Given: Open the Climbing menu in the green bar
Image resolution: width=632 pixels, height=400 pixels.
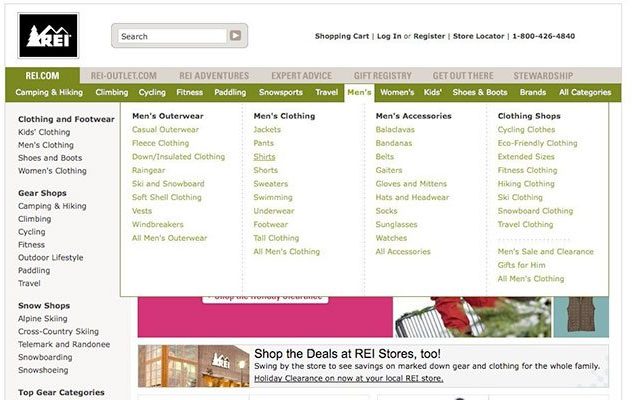Looking at the screenshot, I should 112,92.
